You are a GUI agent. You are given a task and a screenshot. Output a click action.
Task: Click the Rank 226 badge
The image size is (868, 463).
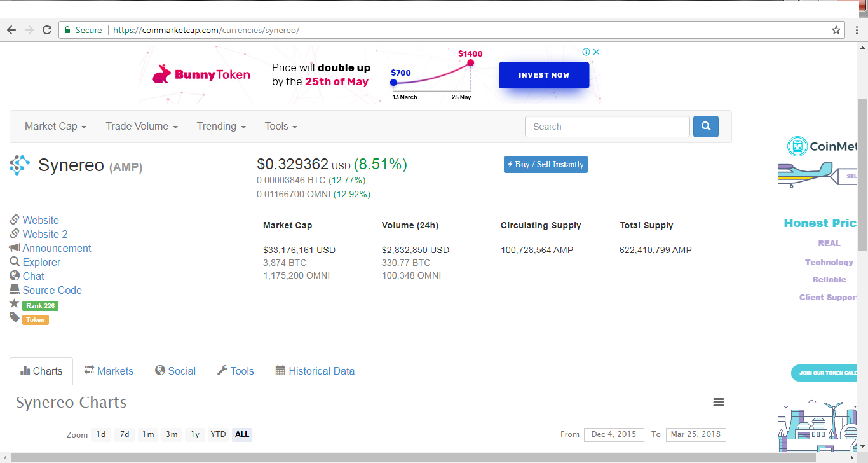(x=41, y=306)
